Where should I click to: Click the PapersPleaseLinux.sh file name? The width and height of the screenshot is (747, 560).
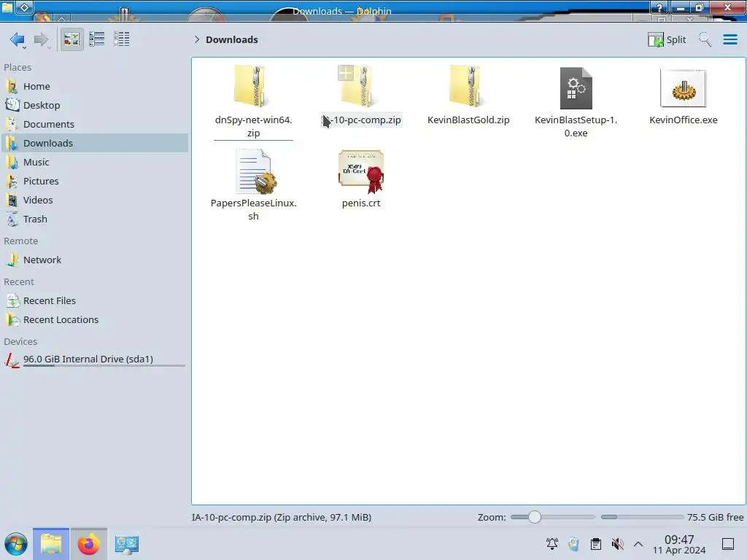pyautogui.click(x=253, y=209)
